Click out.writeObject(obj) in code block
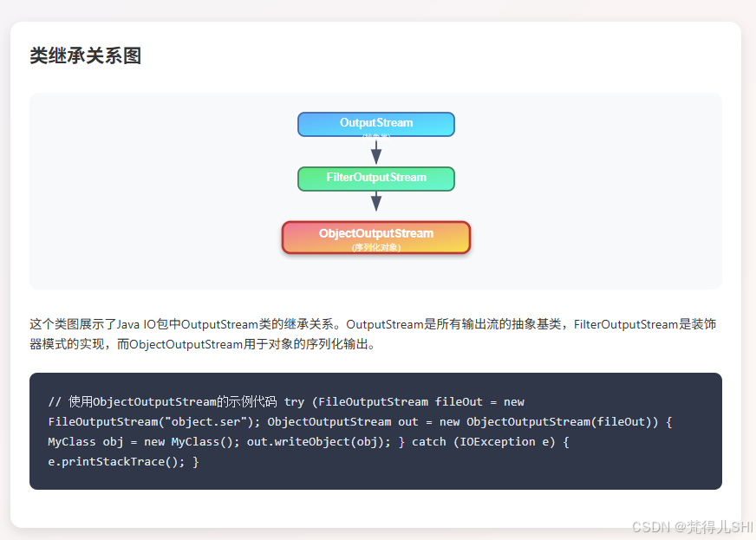 (316, 442)
